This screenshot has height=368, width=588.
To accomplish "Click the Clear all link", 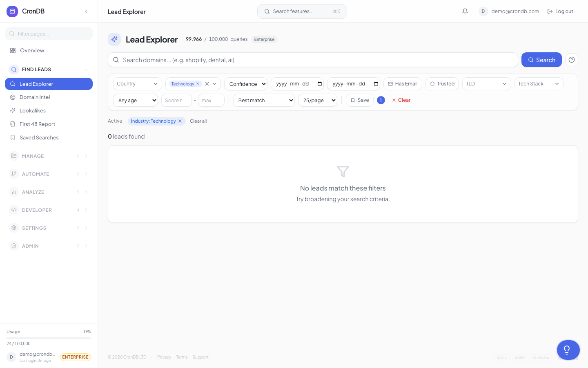I will click(x=198, y=121).
